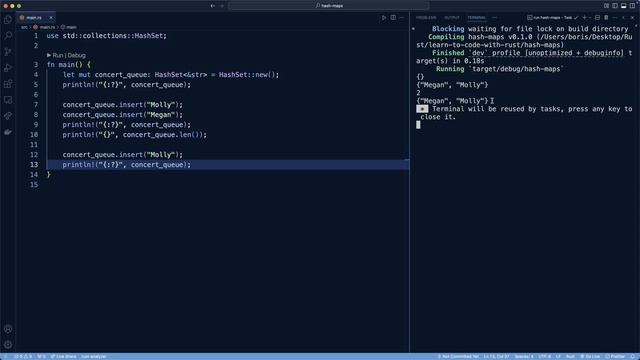Viewport: 640px width, 360px height.
Task: Open the Live Share activity bar icon
Action: [8, 116]
